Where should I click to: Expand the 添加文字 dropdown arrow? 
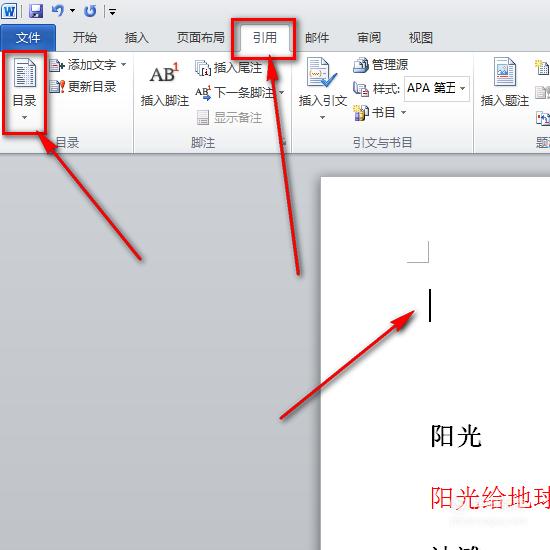point(123,65)
